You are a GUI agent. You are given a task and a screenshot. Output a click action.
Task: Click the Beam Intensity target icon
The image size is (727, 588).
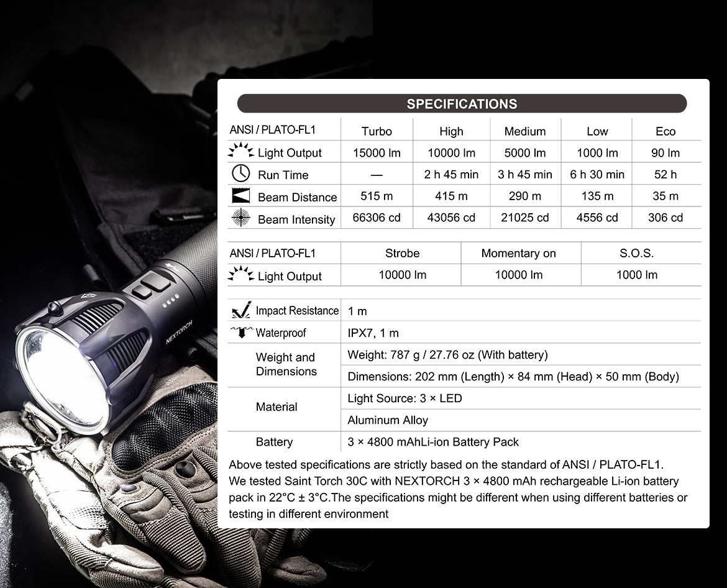240,218
